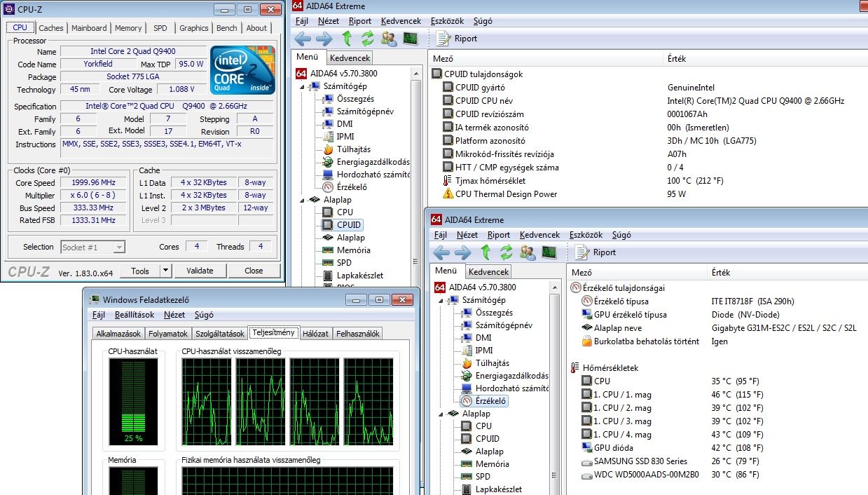Open the About tab in CPU-Z
868x495 pixels.
(x=256, y=28)
